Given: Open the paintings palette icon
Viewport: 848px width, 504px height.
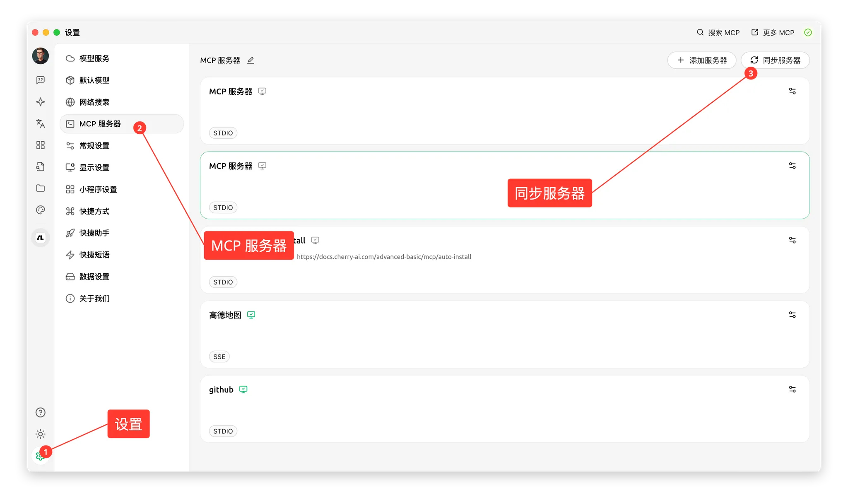Looking at the screenshot, I should (x=40, y=210).
